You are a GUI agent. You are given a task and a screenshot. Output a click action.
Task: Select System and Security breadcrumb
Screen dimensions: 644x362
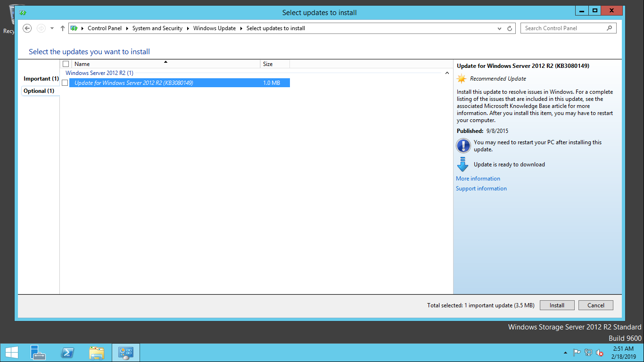pyautogui.click(x=157, y=28)
